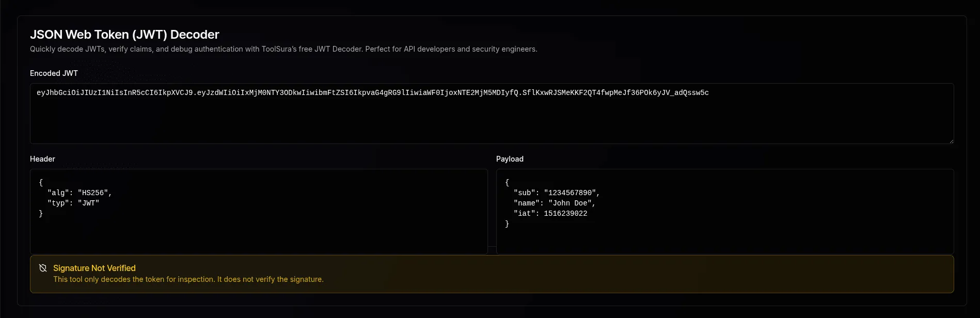Click the ToolSura description text
The image size is (980, 318).
(x=284, y=49)
